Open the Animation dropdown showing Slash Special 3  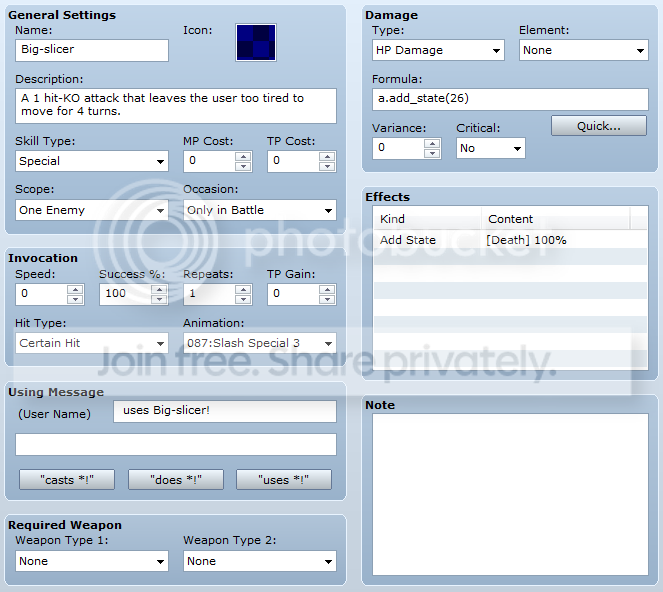pyautogui.click(x=260, y=343)
